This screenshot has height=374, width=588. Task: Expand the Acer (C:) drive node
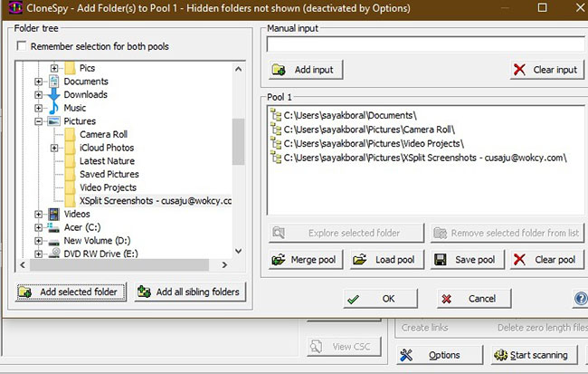[x=38, y=227]
